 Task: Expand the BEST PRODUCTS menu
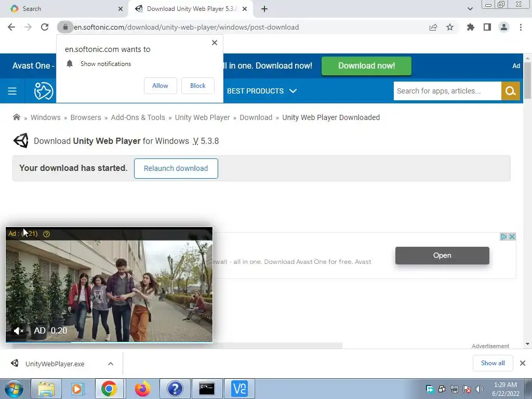point(262,91)
